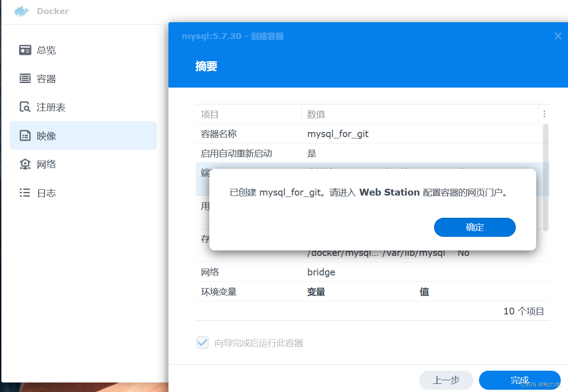Screen dimensions: 568x392
Task: Open the 日志 sidebar menu item
Action: [83, 193]
